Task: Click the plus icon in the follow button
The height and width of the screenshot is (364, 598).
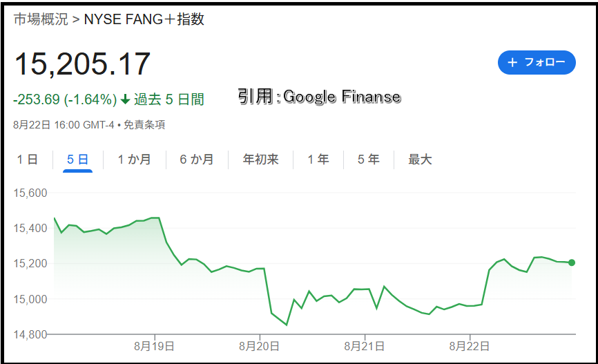Action: pyautogui.click(x=512, y=62)
